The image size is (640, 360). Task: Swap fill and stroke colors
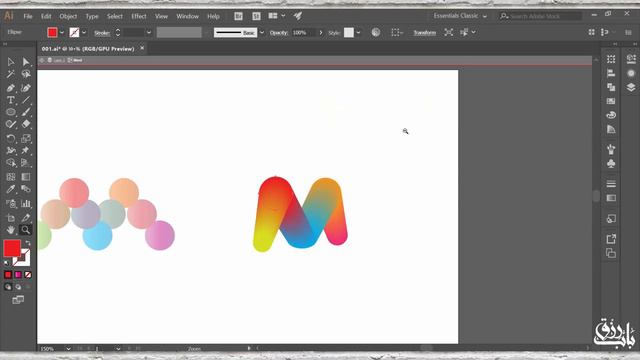click(28, 243)
